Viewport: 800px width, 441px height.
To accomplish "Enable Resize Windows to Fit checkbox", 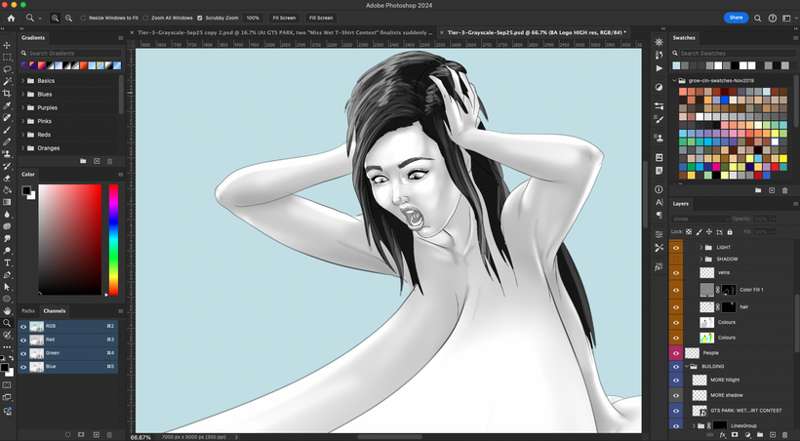I will (x=84, y=18).
